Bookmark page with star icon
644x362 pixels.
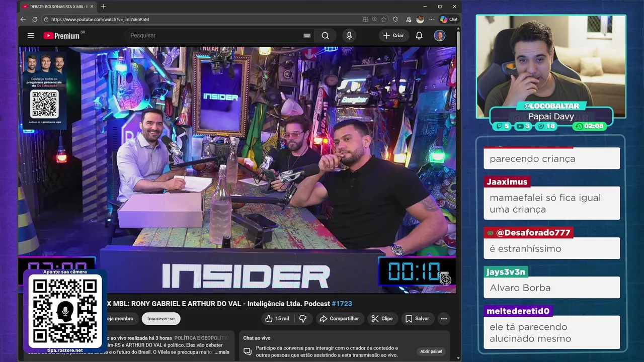[384, 19]
